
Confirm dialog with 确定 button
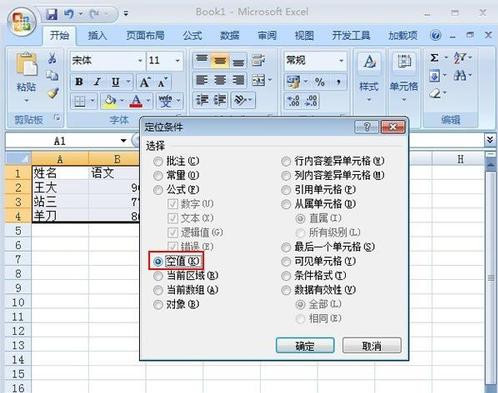[305, 345]
